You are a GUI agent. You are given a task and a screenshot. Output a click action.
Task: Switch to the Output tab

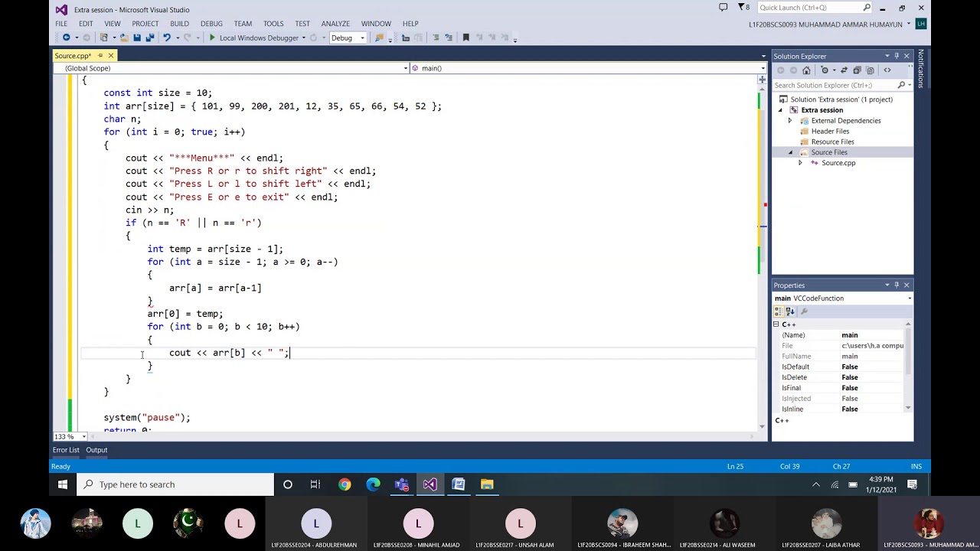coord(96,450)
